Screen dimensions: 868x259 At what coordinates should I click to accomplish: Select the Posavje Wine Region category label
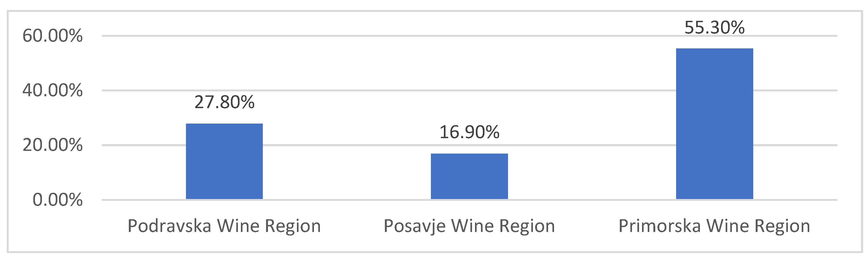click(x=469, y=226)
